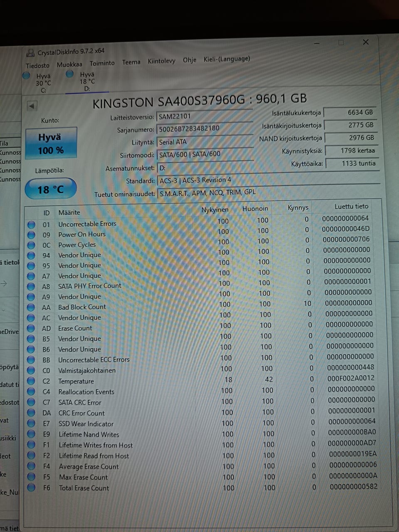This screenshot has width=399, height=532.
Task: Click status circle for Uncorrectable Errors row
Action: [31, 224]
